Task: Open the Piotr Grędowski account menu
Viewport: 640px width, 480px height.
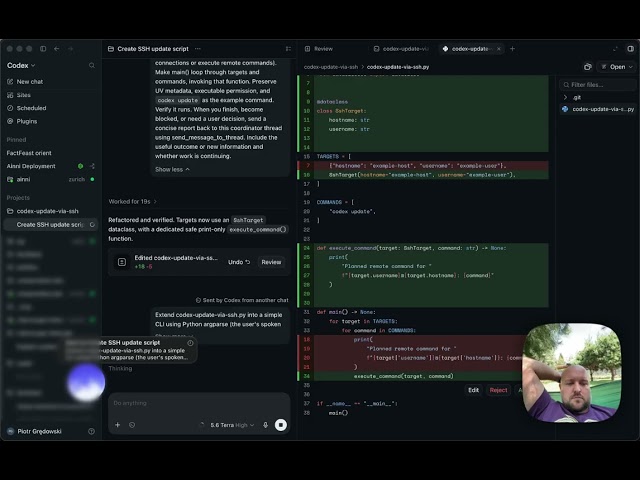Action: coord(35,431)
